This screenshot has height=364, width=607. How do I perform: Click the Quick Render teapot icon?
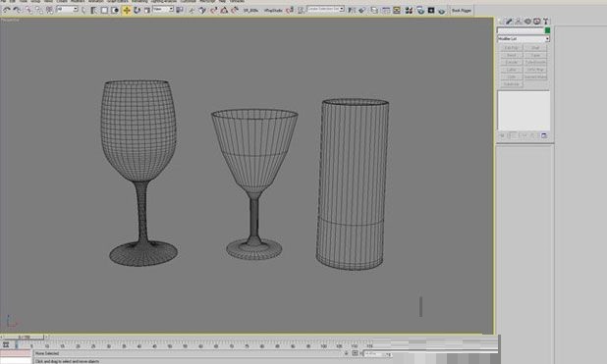(441, 10)
